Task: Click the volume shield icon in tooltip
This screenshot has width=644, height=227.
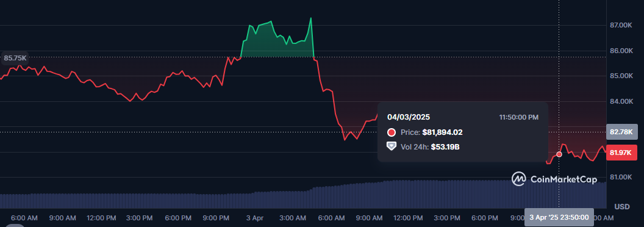Action: point(392,146)
